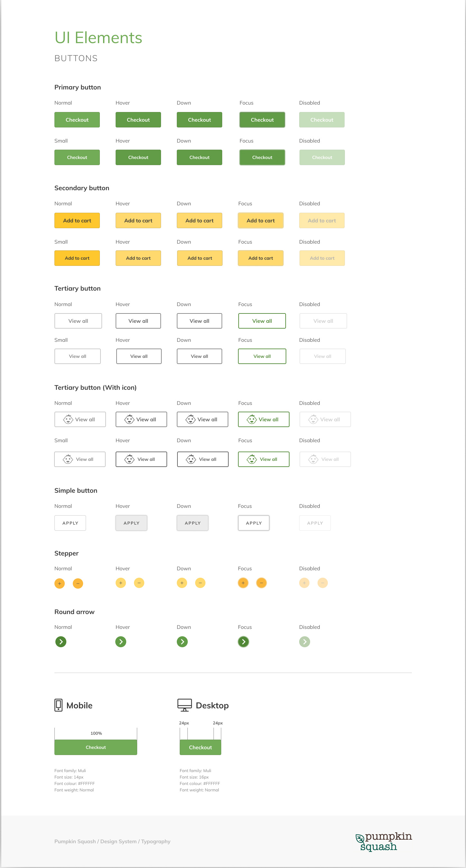Click the Disabled stepper plus button
Viewport: 466px width, 868px height.
pyautogui.click(x=304, y=583)
